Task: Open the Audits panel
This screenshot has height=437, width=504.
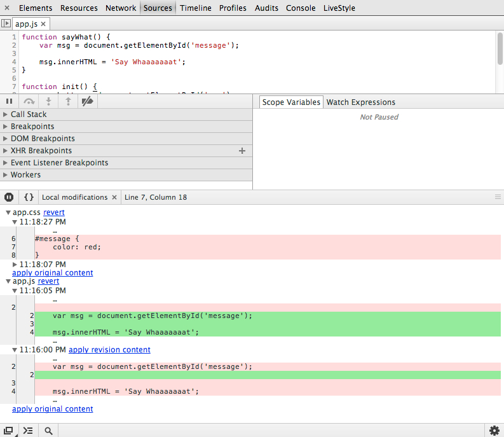Action: coord(266,8)
